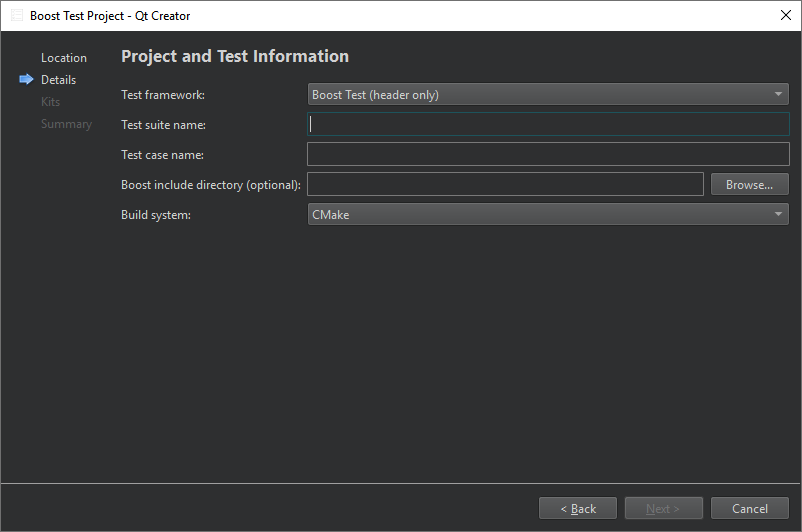Click the blue arrow marking the current step
Screen dimensions: 802x532
coord(26,80)
